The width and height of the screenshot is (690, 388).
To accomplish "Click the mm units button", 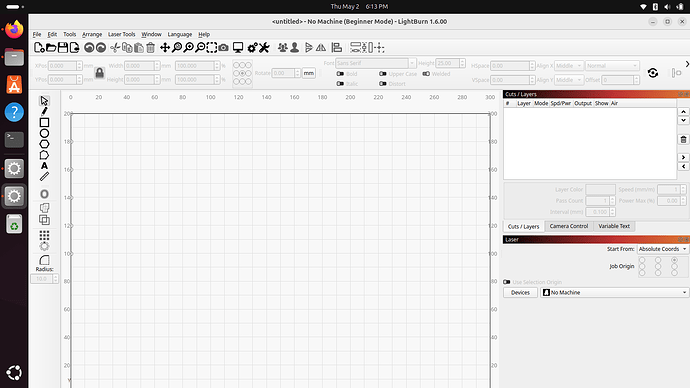I will (x=309, y=73).
